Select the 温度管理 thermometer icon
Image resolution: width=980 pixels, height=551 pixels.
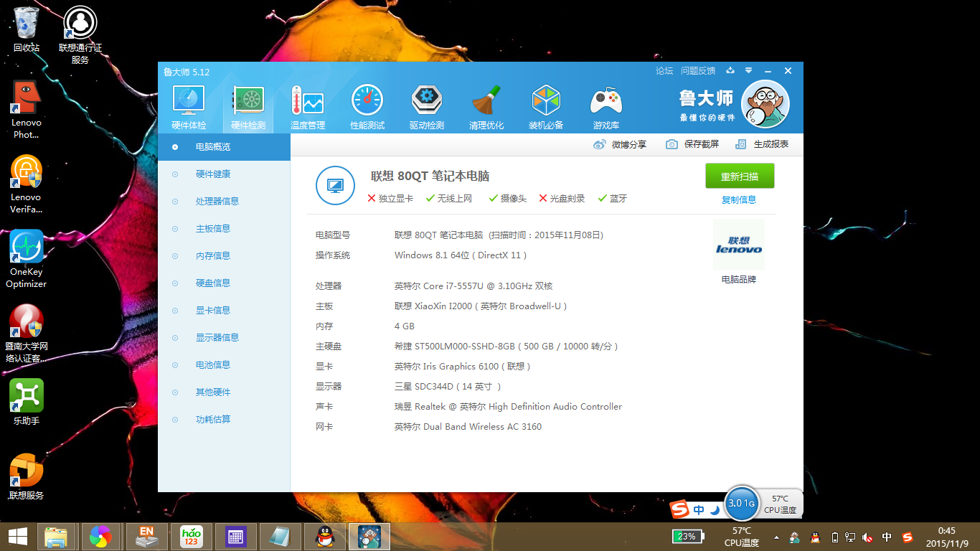tap(308, 103)
